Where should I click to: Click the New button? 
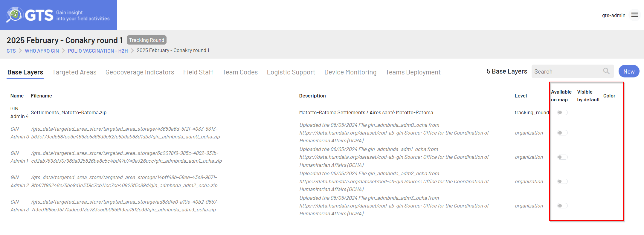click(629, 71)
